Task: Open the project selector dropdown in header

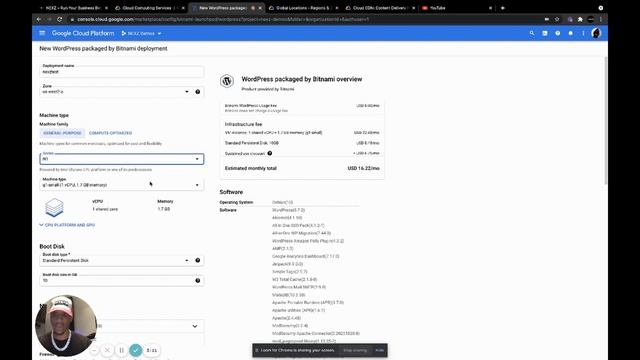Action: (141, 33)
